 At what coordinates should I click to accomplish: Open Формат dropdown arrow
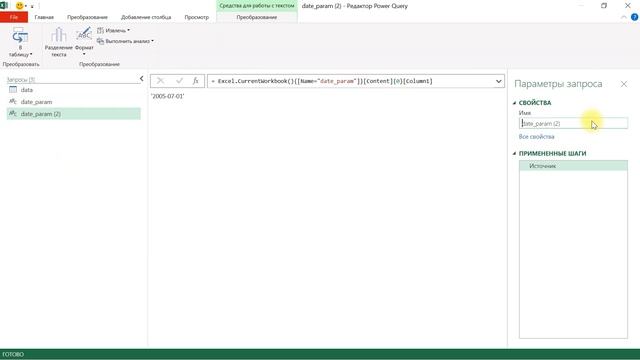[x=84, y=54]
